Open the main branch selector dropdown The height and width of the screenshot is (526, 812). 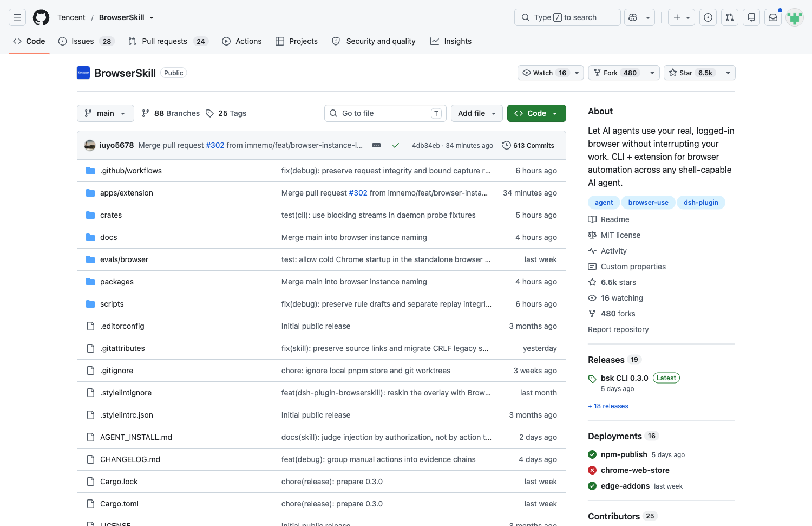106,113
